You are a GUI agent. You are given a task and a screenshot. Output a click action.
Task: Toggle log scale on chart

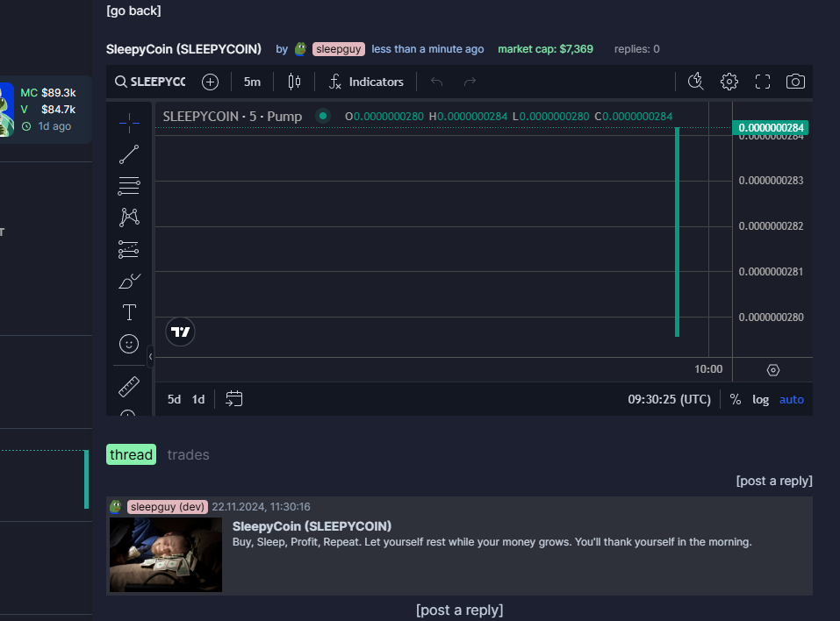coord(760,399)
